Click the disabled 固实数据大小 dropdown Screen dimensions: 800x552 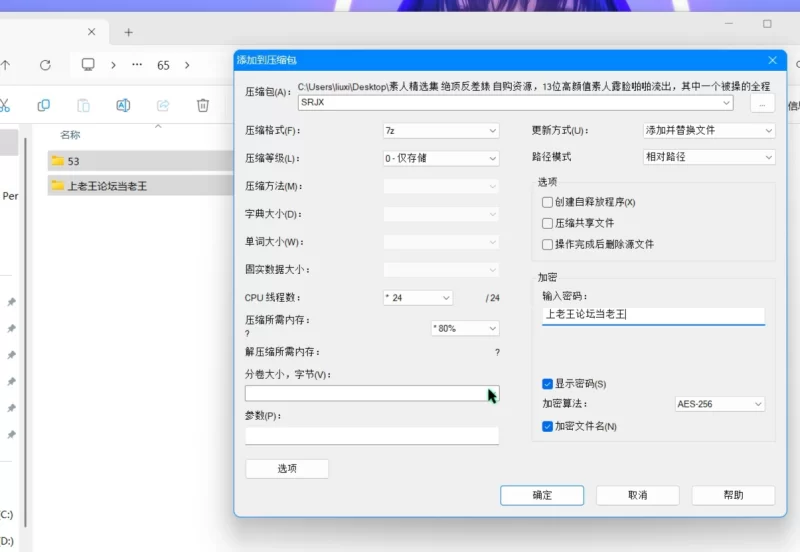click(441, 269)
